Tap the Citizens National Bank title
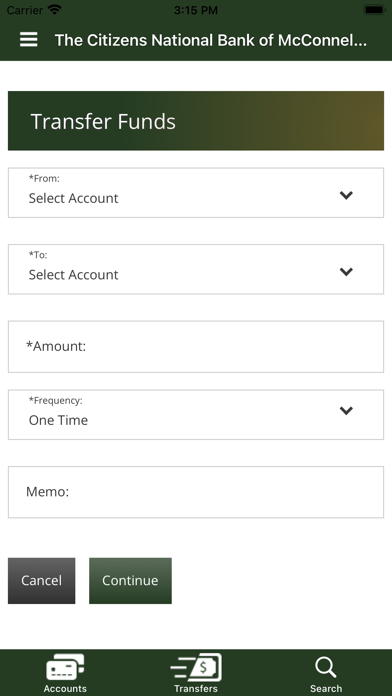The height and width of the screenshot is (696, 392). [211, 40]
